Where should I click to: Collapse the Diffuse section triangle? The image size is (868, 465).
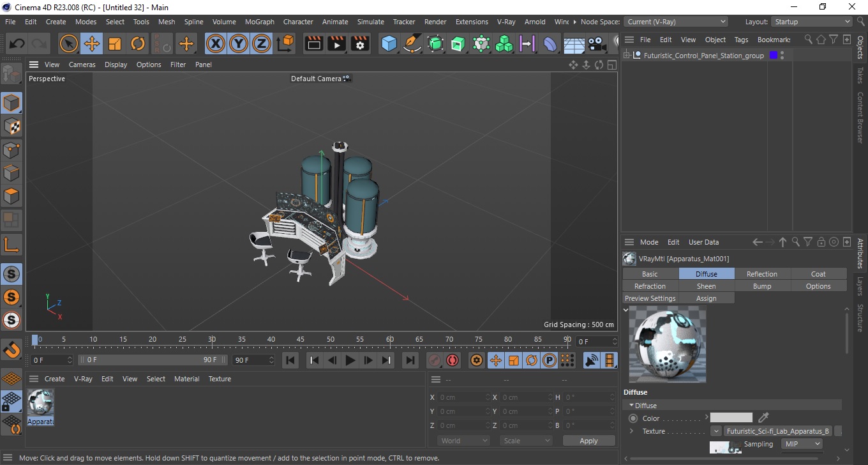point(632,405)
